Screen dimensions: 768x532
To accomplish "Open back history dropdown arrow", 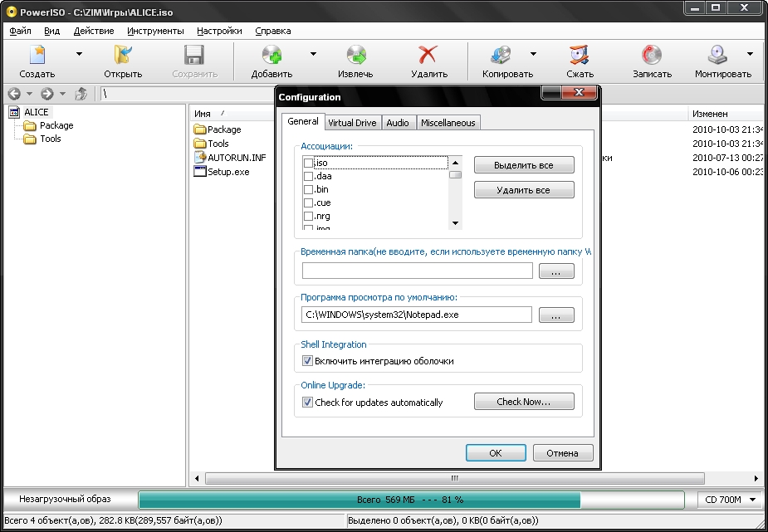I will [29, 94].
